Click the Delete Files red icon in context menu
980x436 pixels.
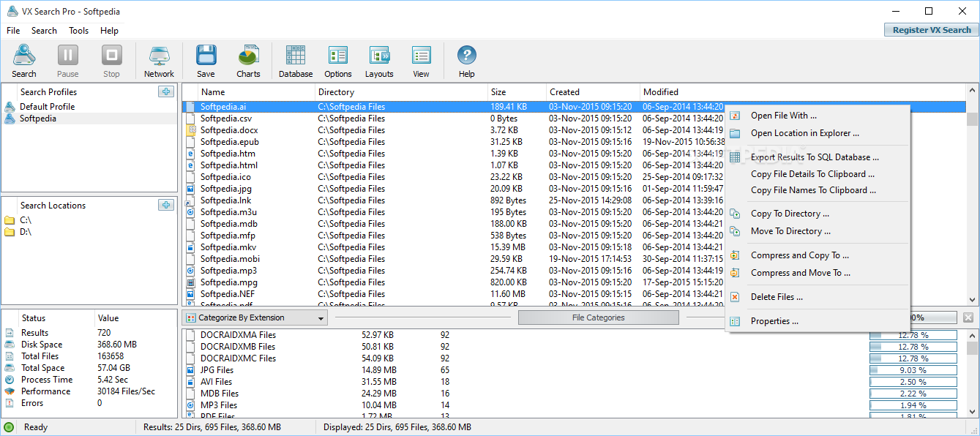[x=735, y=297]
